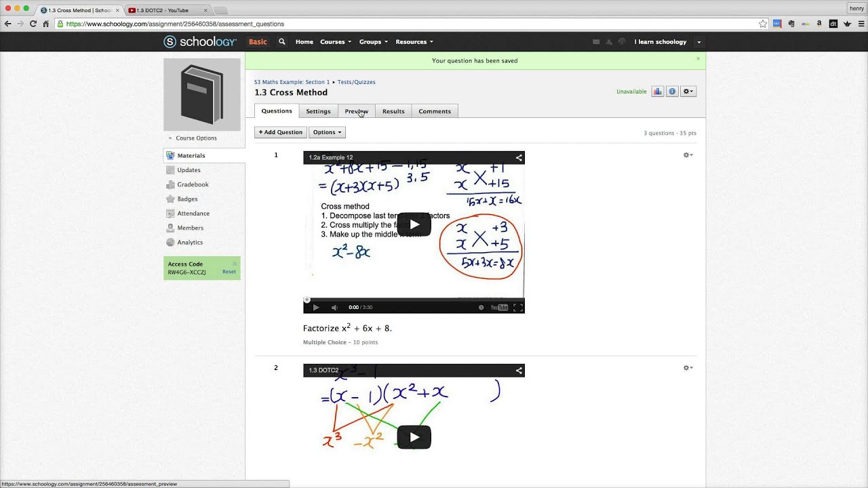Open the assessment gear settings menu
The image size is (868, 488).
pos(688,91)
